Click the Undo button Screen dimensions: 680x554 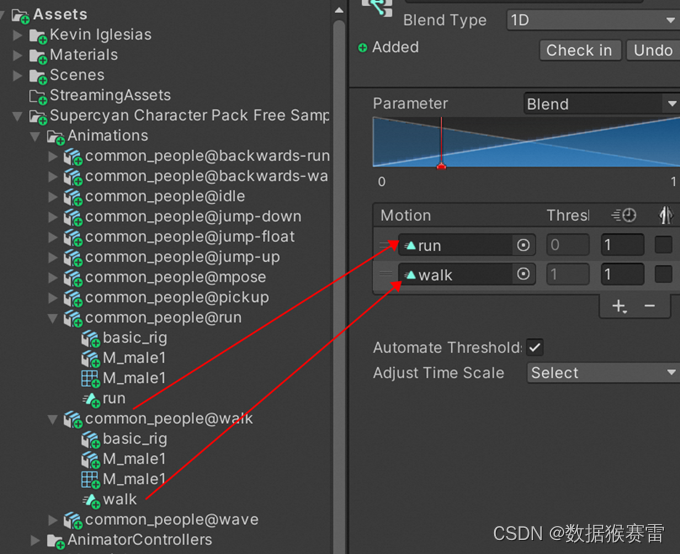[x=653, y=50]
